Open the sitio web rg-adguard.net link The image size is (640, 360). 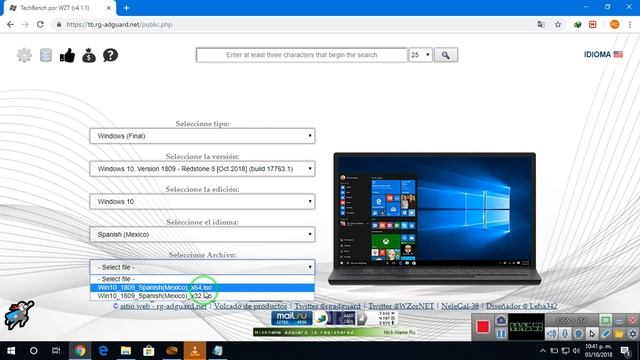(x=163, y=306)
